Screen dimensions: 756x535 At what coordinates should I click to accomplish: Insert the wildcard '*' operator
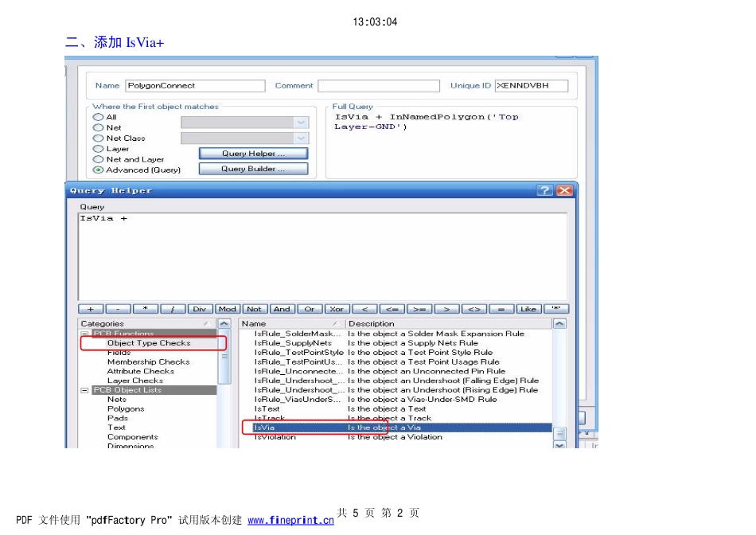[556, 309]
